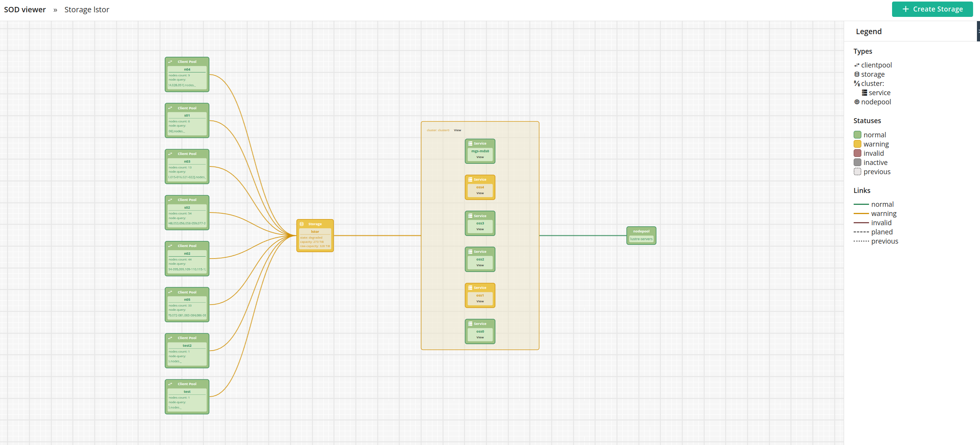980x445 pixels.
Task: Open View link of oss1 service
Action: pos(480,302)
